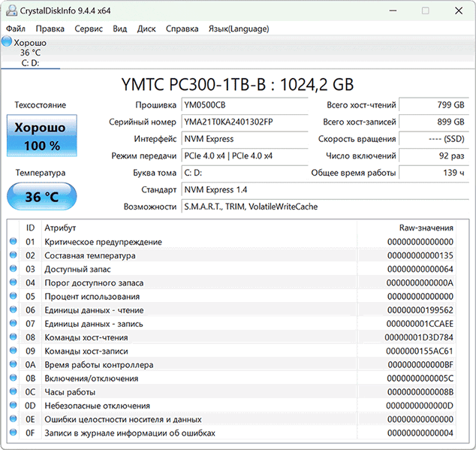Click status dot for attribute 03 Доступный запас
The width and height of the screenshot is (476, 450).
click(13, 269)
